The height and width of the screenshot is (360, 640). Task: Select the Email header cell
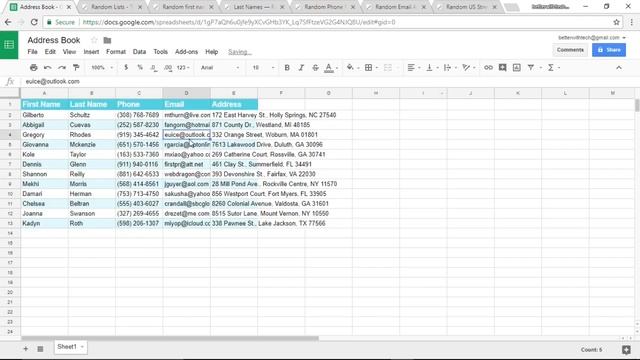(x=187, y=104)
